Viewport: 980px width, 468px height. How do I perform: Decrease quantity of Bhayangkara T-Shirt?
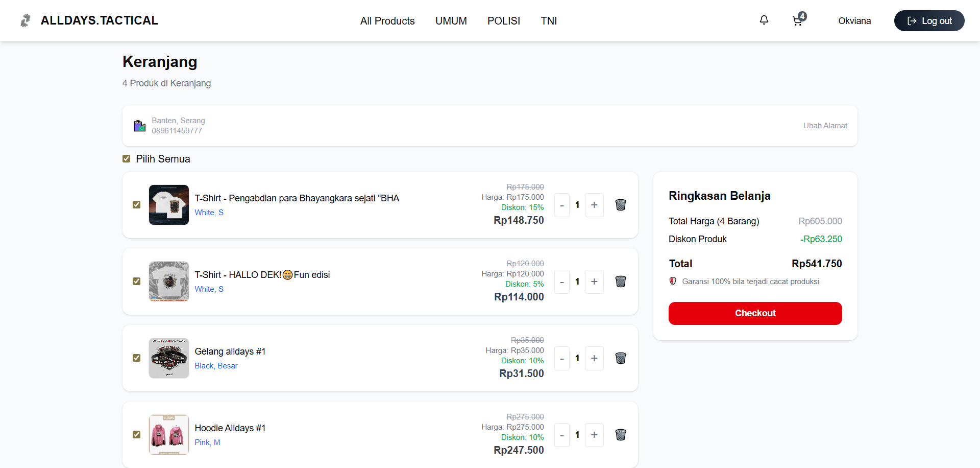tap(562, 205)
